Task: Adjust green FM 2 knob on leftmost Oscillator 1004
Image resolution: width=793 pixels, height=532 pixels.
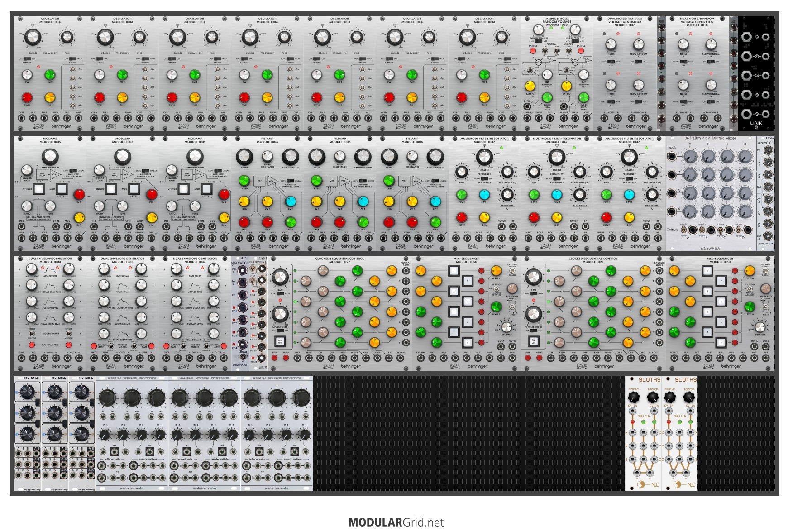Action: tap(50, 74)
